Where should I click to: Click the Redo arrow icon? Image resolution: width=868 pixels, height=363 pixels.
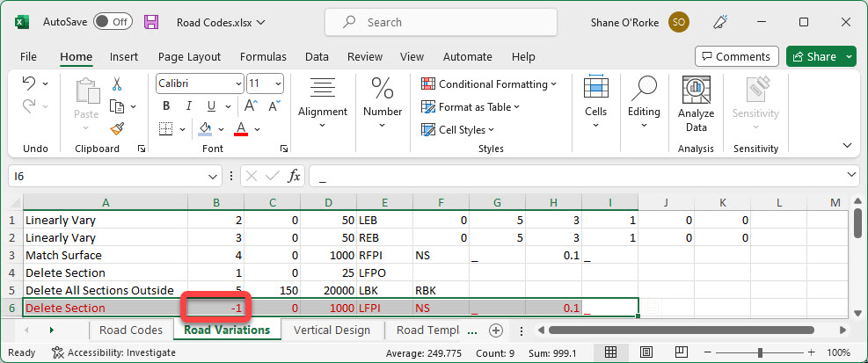click(28, 105)
